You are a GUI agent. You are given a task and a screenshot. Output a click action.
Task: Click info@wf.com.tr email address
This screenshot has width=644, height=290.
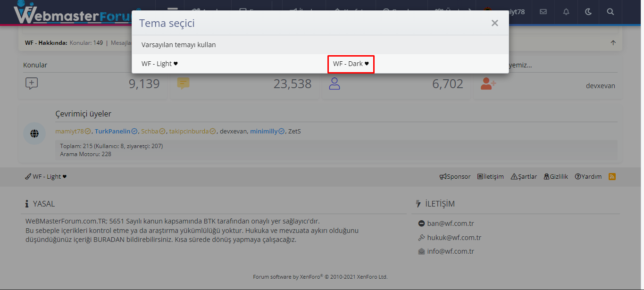pyautogui.click(x=451, y=251)
